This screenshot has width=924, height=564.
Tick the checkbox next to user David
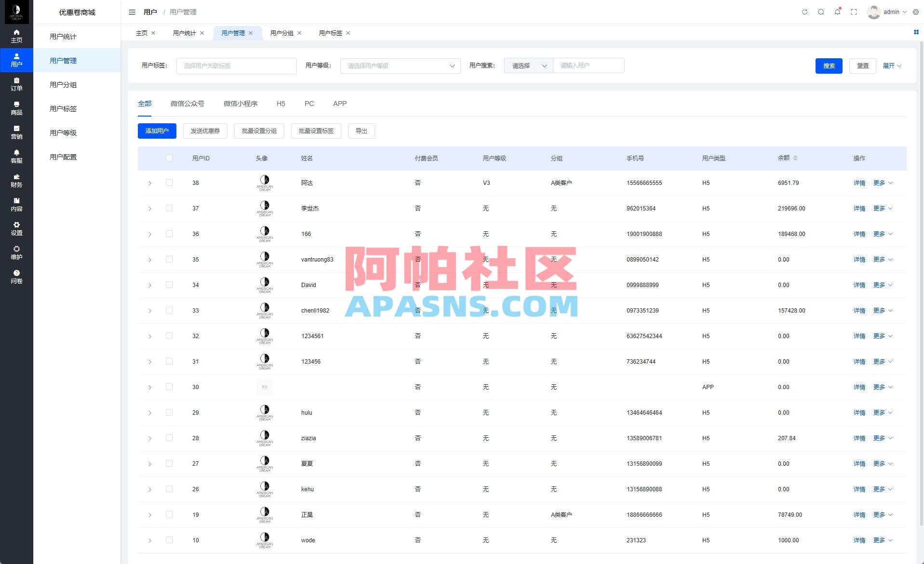click(x=169, y=285)
